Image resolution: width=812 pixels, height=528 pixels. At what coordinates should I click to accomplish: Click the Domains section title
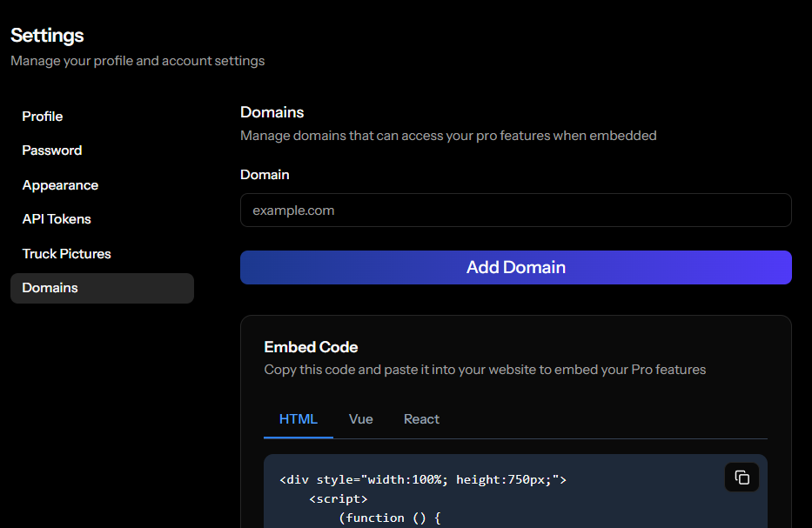click(272, 111)
